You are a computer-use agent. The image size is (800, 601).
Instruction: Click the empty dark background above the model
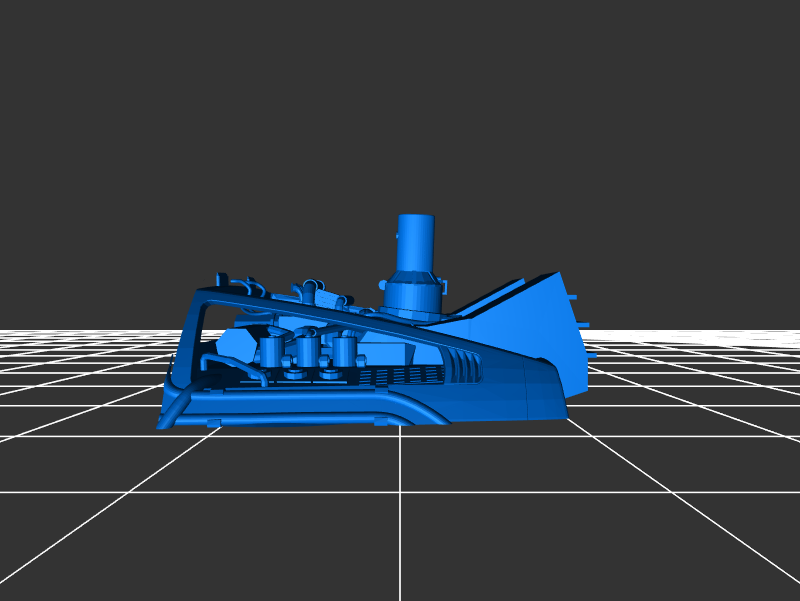point(400,100)
